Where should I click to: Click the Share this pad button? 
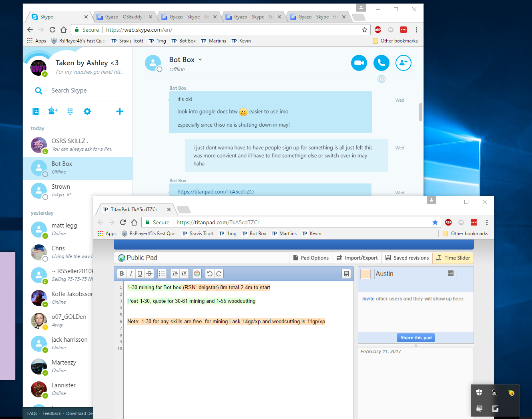416,338
